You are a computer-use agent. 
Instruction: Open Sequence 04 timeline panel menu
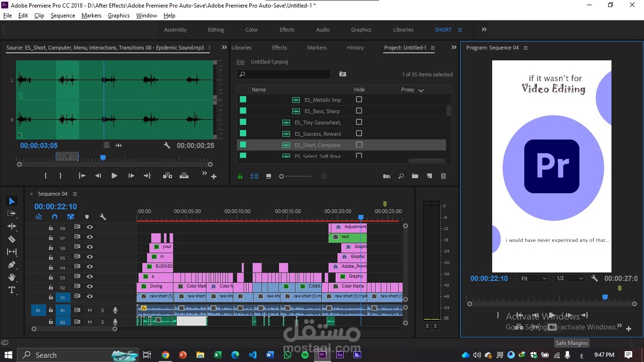(75, 194)
